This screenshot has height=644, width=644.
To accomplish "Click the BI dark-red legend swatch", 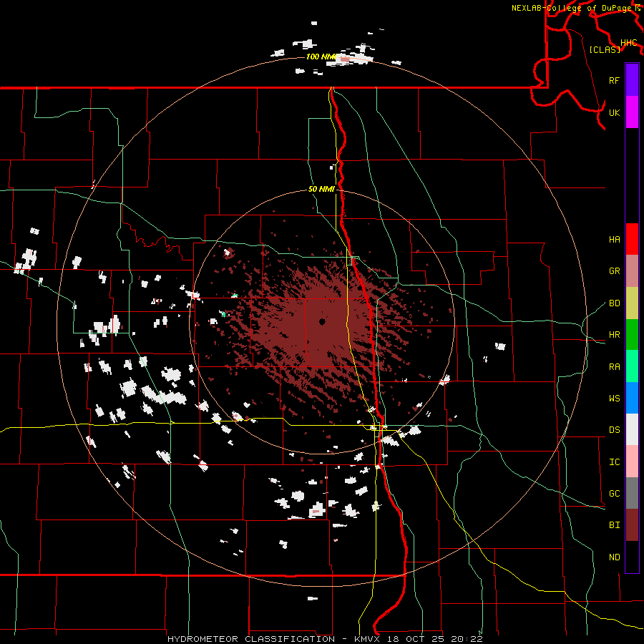I will 632,525.
